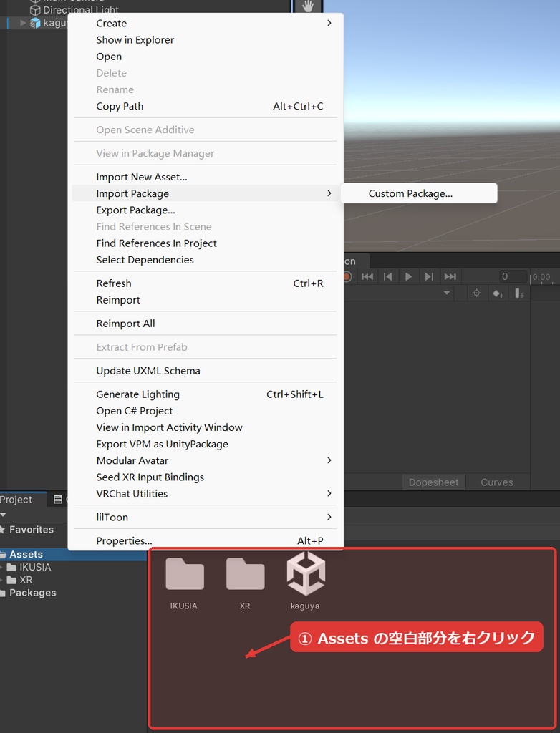Choose Show in Explorer
Screen dimensions: 560x733
click(206, 40)
